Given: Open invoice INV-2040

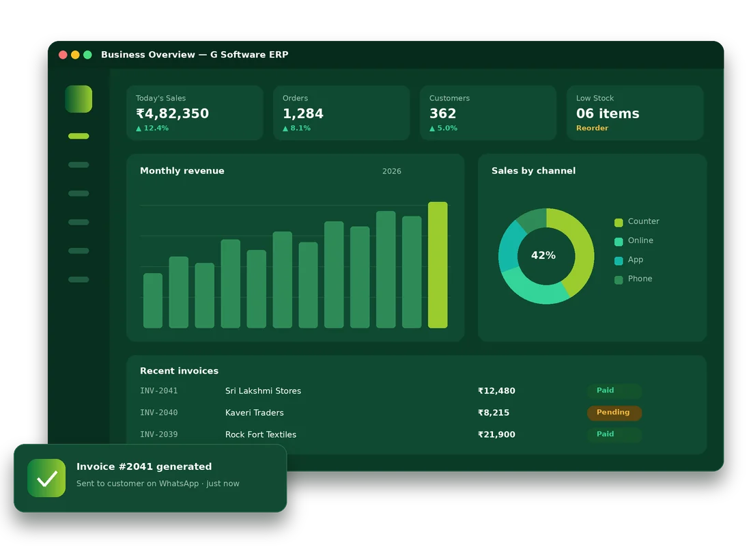Looking at the screenshot, I should pyautogui.click(x=158, y=412).
